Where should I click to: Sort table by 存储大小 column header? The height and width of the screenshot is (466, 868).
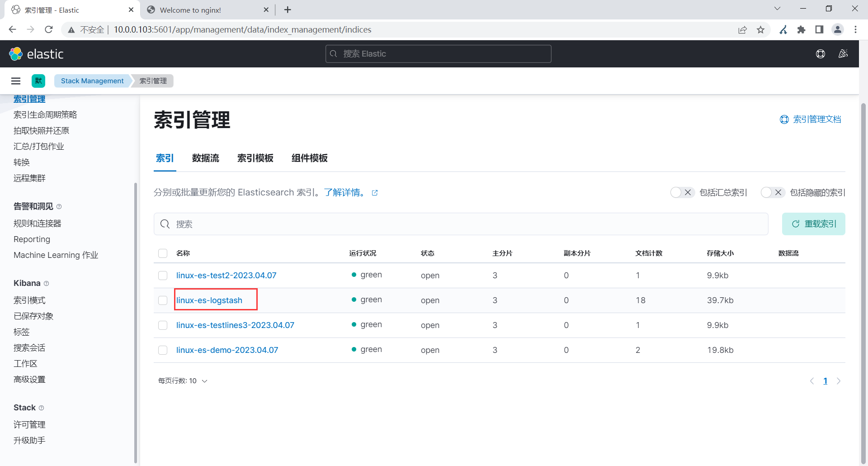click(720, 253)
